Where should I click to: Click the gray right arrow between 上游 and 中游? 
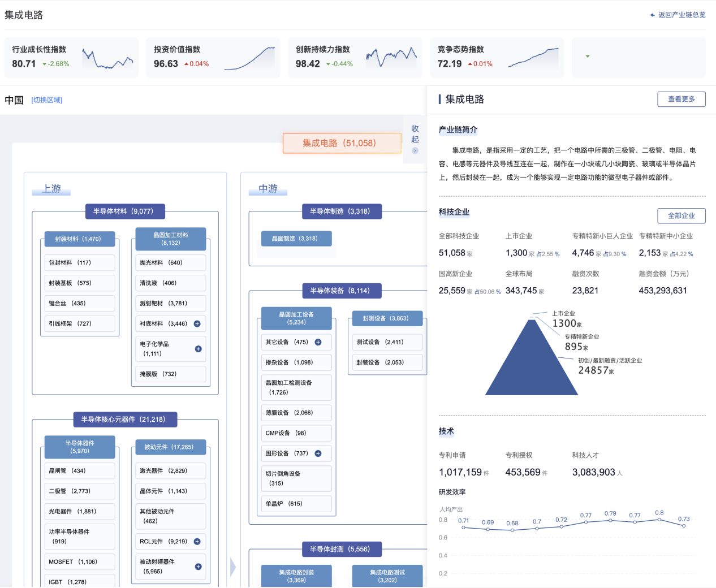(233, 567)
